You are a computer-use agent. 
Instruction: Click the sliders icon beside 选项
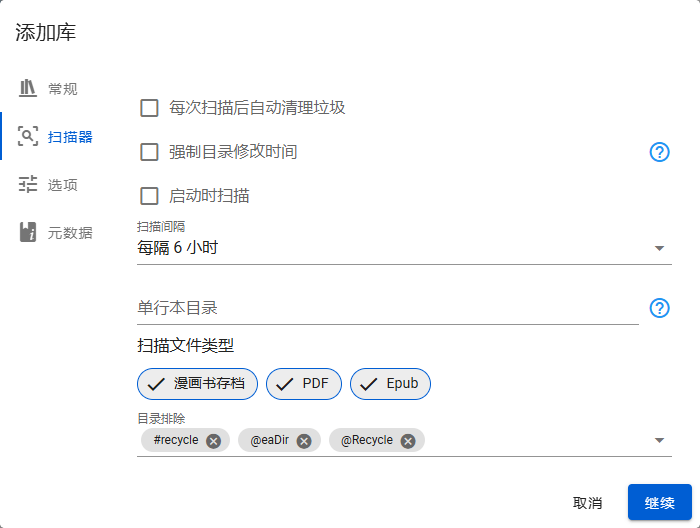coord(28,184)
